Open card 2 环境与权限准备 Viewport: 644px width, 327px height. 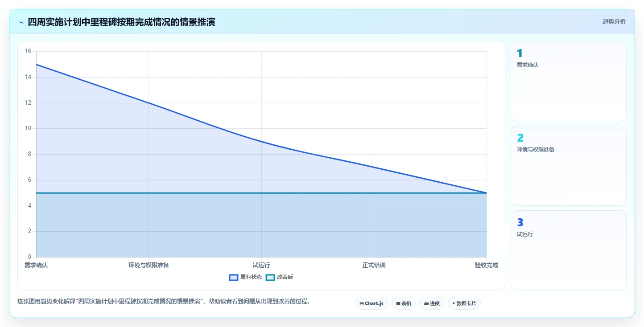point(569,166)
